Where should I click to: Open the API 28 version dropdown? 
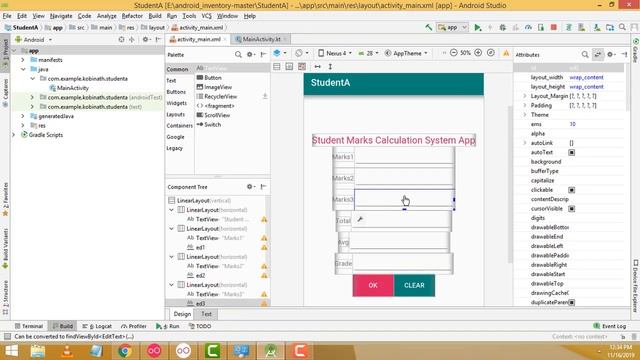coord(368,53)
